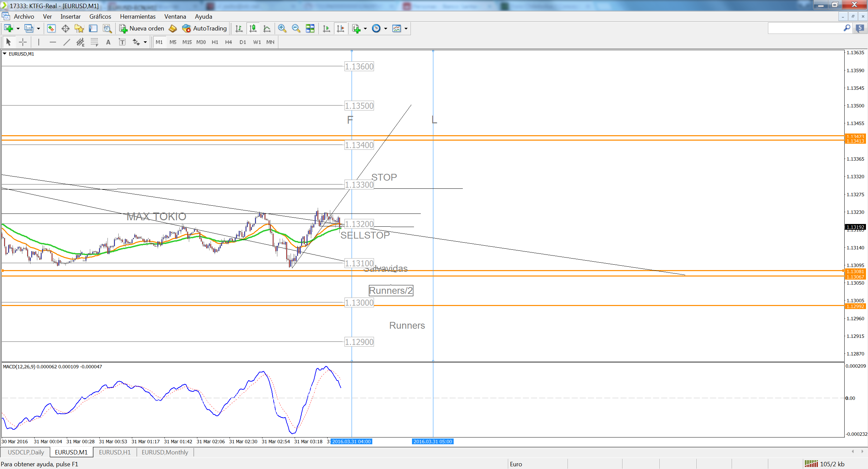Toggle AutoTrading on
This screenshot has height=469, width=868.
pos(204,28)
